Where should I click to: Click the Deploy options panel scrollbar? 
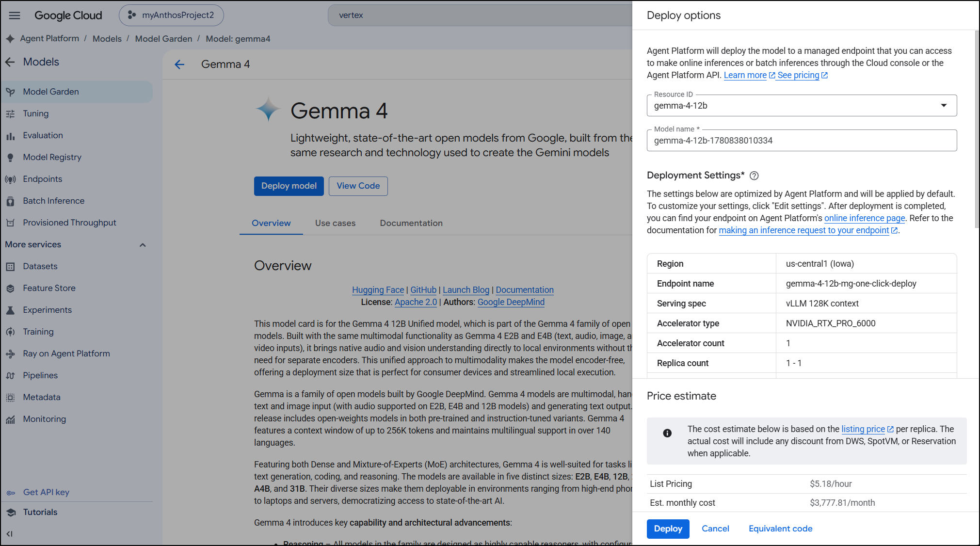(x=977, y=129)
